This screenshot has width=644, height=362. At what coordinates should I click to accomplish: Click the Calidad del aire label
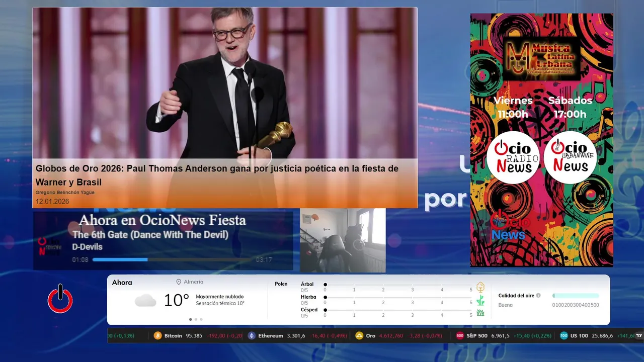coord(516,296)
